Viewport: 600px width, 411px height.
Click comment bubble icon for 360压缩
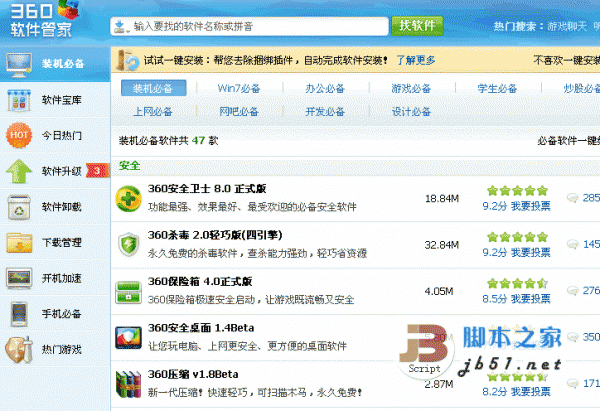tap(572, 383)
